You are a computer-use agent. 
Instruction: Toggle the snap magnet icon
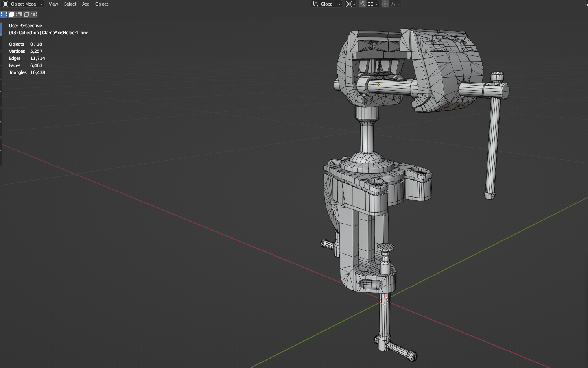[x=363, y=4]
